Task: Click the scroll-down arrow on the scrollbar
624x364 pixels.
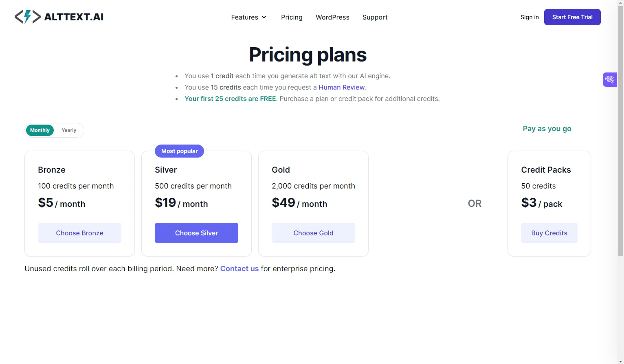Action: (621, 360)
